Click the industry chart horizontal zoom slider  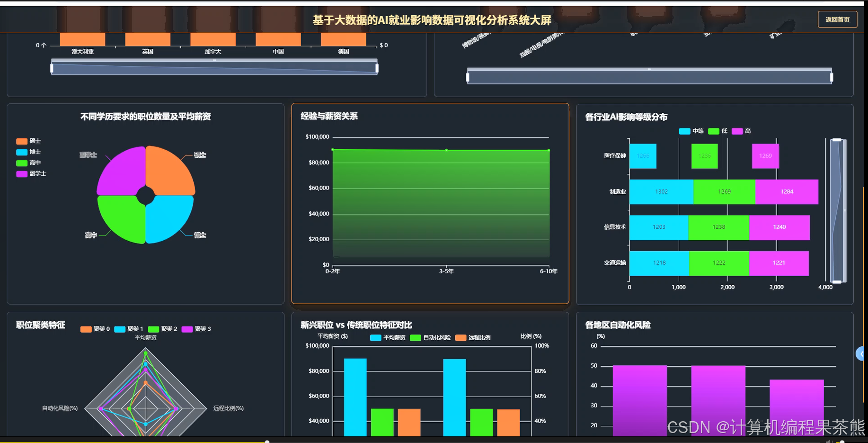click(649, 76)
